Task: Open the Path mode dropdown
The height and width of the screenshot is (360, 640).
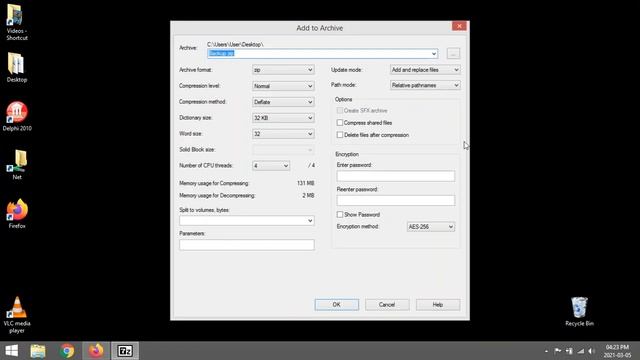Action: pyautogui.click(x=425, y=85)
